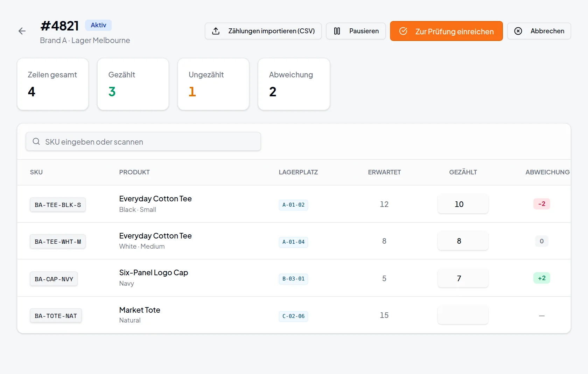Click the Brand A · Lager Melbourne subtitle
The image size is (588, 374).
[x=85, y=40]
